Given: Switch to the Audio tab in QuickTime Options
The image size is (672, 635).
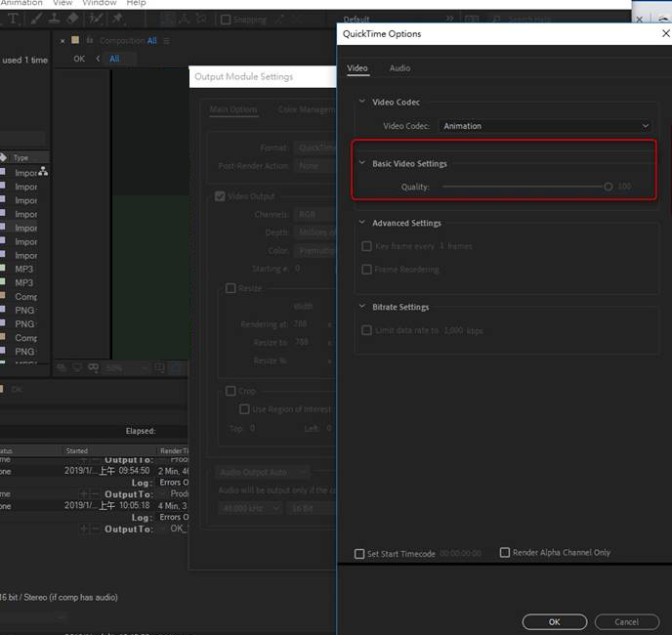Looking at the screenshot, I should (399, 68).
